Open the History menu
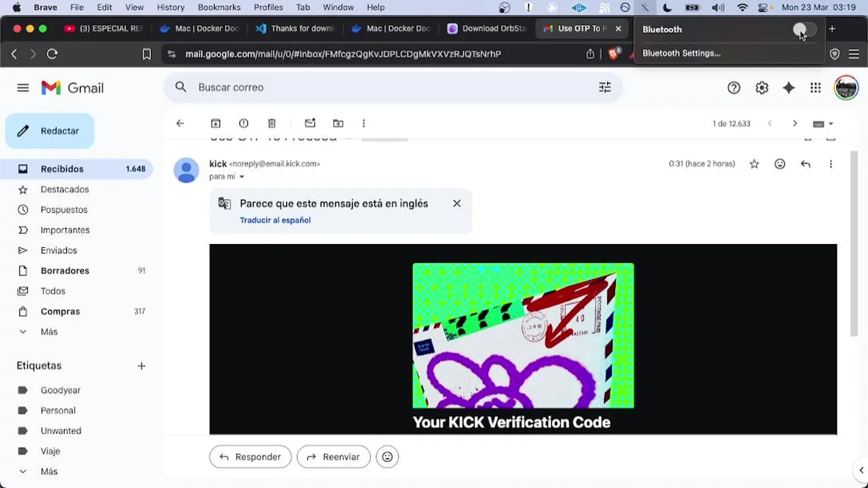This screenshot has height=488, width=868. pos(171,7)
